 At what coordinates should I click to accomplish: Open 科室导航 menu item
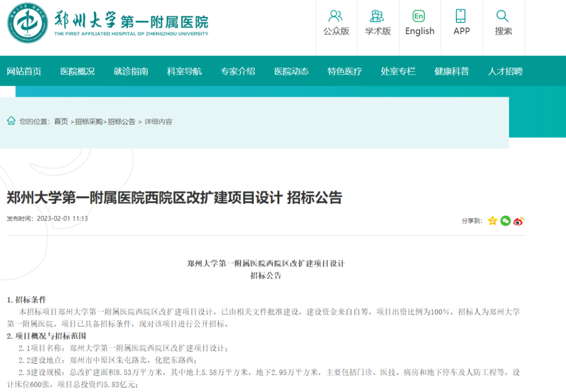point(184,71)
